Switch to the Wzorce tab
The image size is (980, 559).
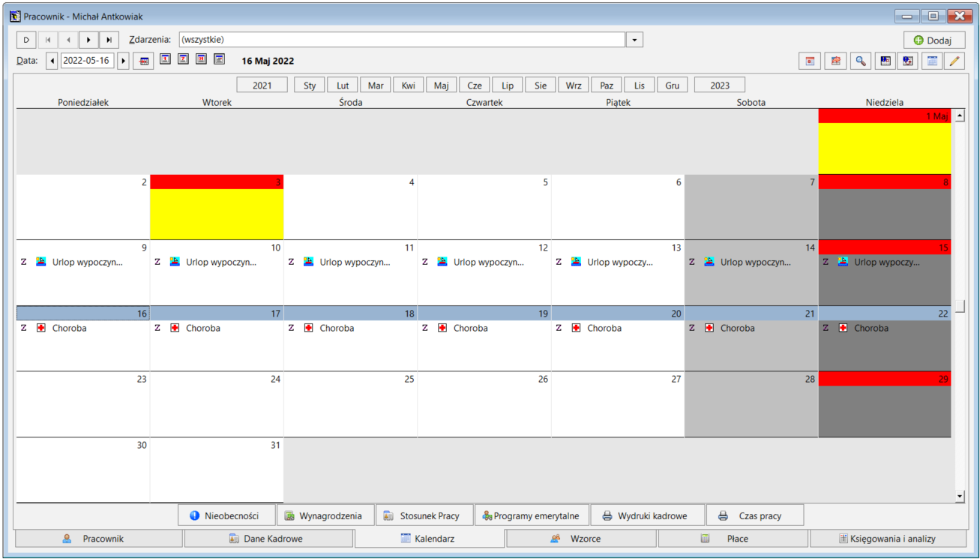coord(582,539)
